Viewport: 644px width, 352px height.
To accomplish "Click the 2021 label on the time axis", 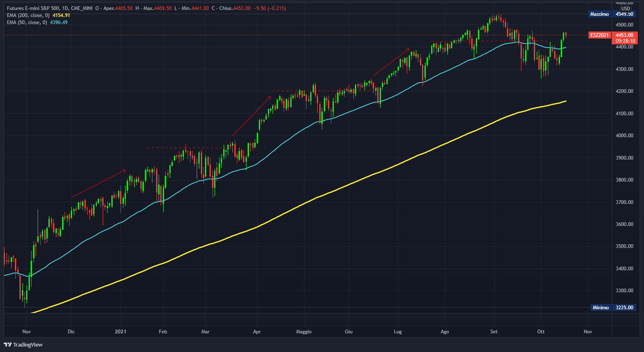I will coord(121,332).
